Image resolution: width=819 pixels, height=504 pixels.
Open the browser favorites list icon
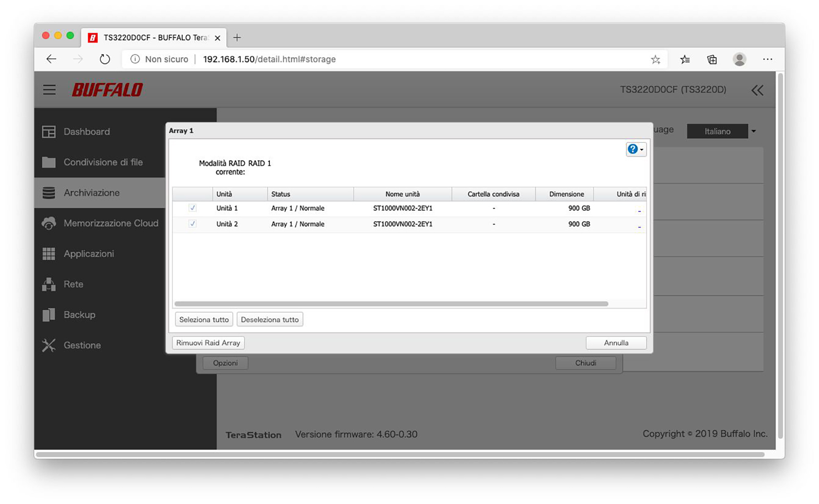(685, 59)
